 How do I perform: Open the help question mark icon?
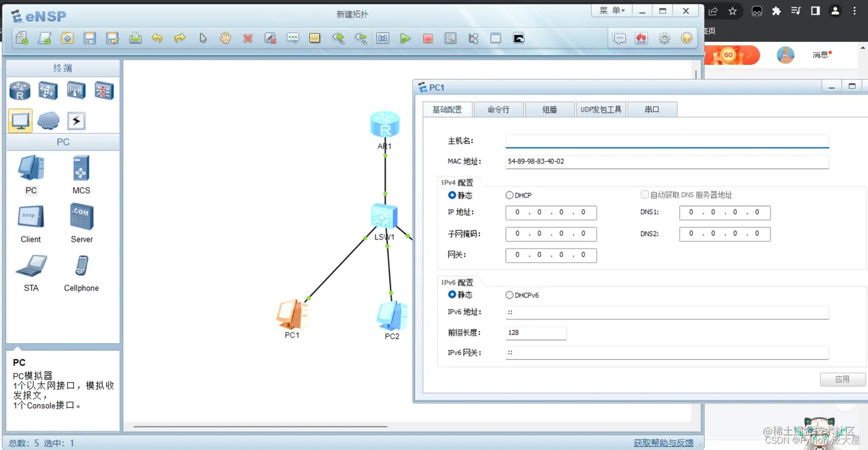pyautogui.click(x=687, y=38)
